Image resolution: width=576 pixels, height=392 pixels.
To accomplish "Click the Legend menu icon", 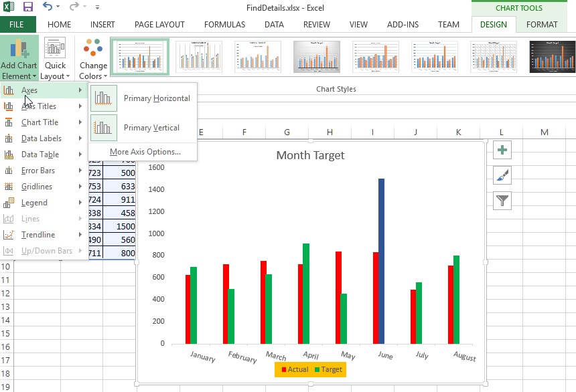I will tap(9, 203).
